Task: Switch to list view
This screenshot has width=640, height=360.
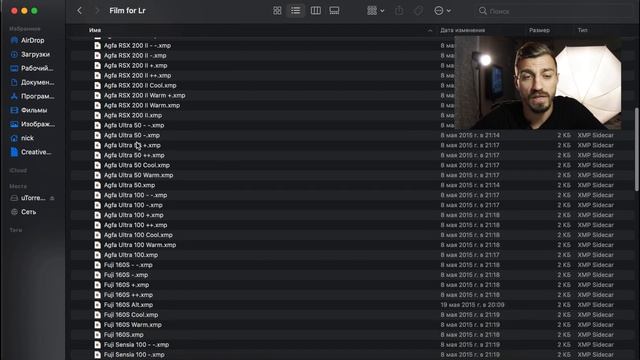Action: [296, 11]
